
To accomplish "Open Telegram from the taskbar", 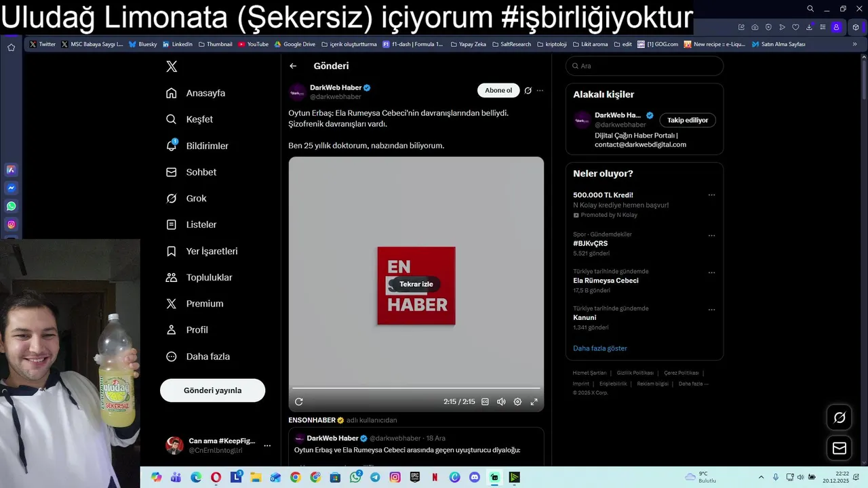I will click(x=375, y=477).
